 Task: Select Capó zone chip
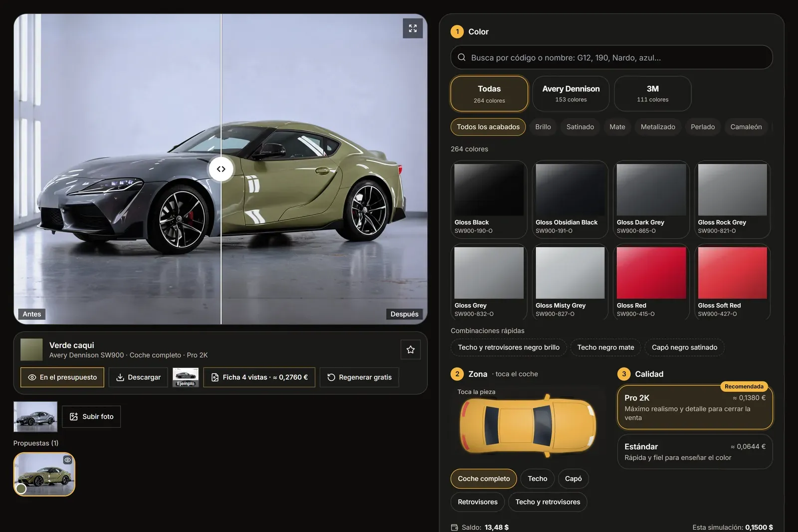[x=573, y=479]
